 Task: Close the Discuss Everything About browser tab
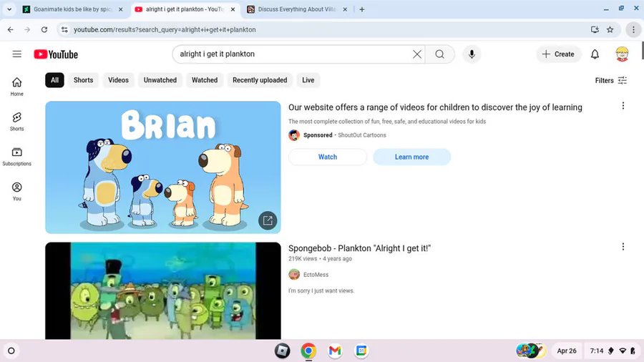click(345, 9)
